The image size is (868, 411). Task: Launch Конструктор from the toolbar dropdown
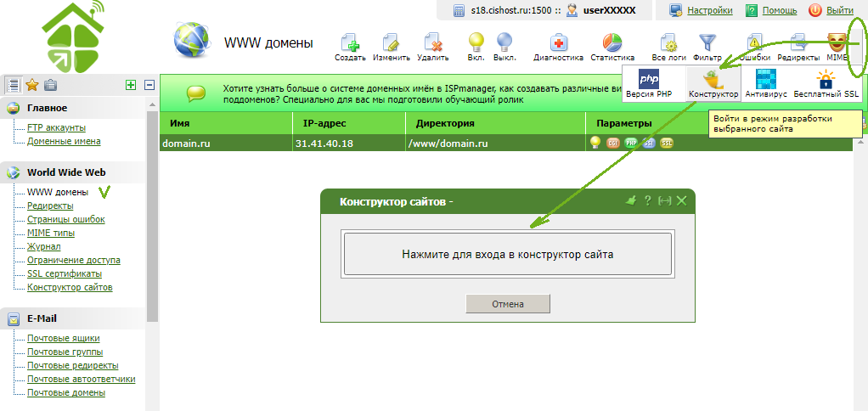(713, 81)
